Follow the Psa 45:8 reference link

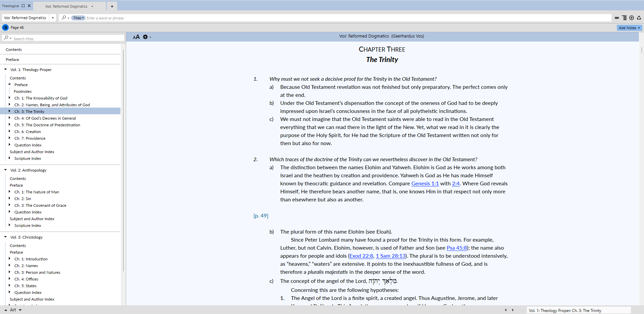(x=456, y=248)
